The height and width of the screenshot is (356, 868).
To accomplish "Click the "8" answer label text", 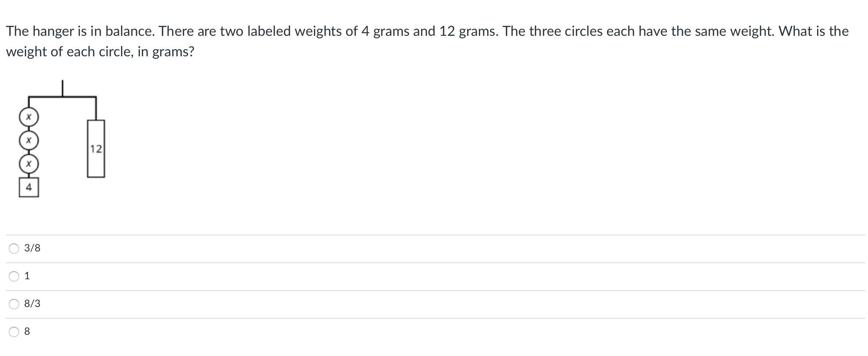I will point(27,332).
